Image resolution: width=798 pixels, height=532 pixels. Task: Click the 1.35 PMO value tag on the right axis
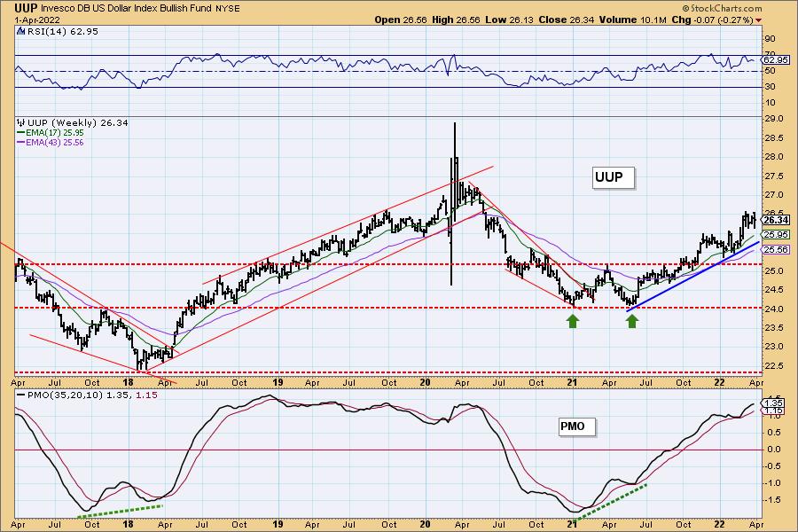[774, 403]
